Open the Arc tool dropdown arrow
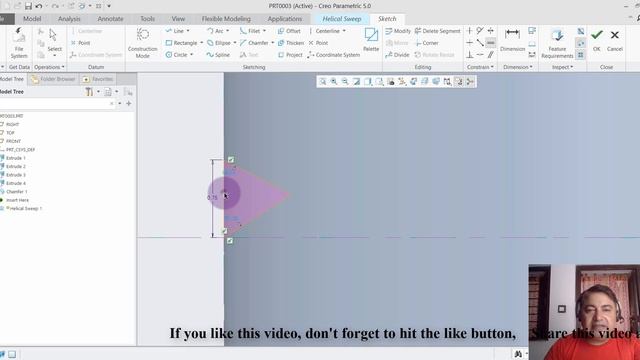 coord(227,31)
